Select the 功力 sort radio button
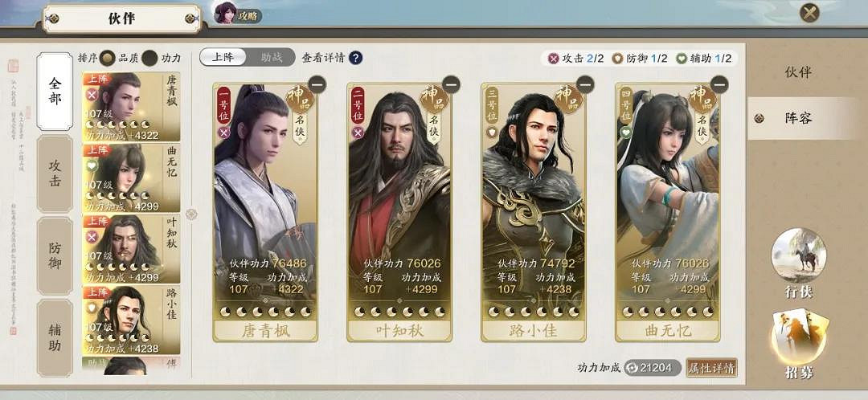 [149, 58]
